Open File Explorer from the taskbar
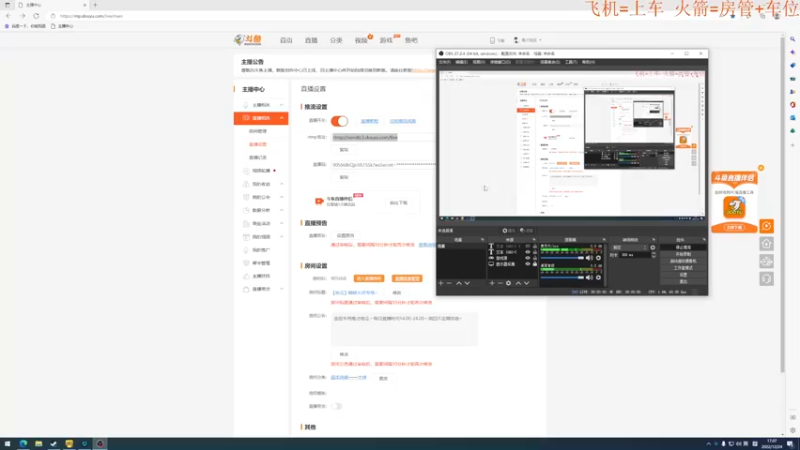 click(x=38, y=444)
